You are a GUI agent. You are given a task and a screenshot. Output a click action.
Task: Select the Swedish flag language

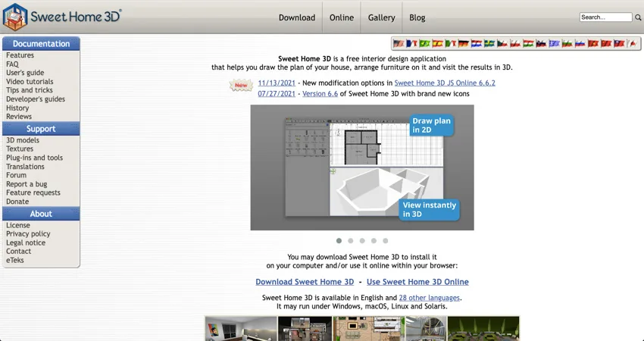[489, 43]
